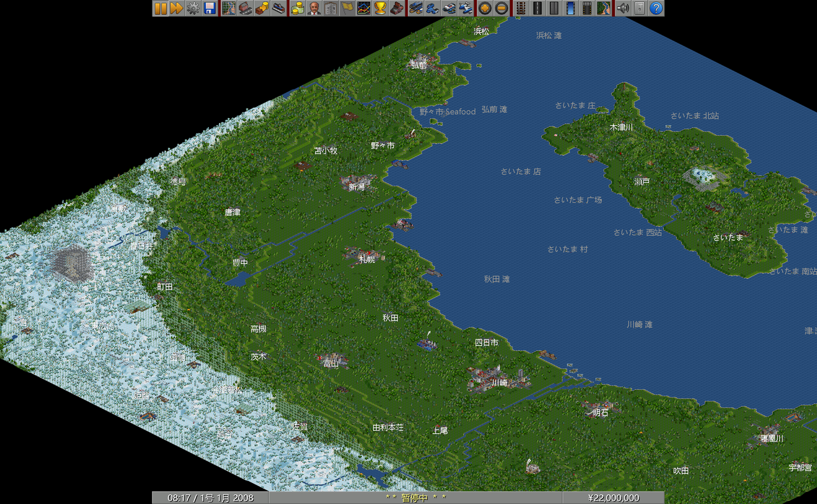817x504 pixels.
Task: Select the 豊中 town label
Action: point(240,262)
